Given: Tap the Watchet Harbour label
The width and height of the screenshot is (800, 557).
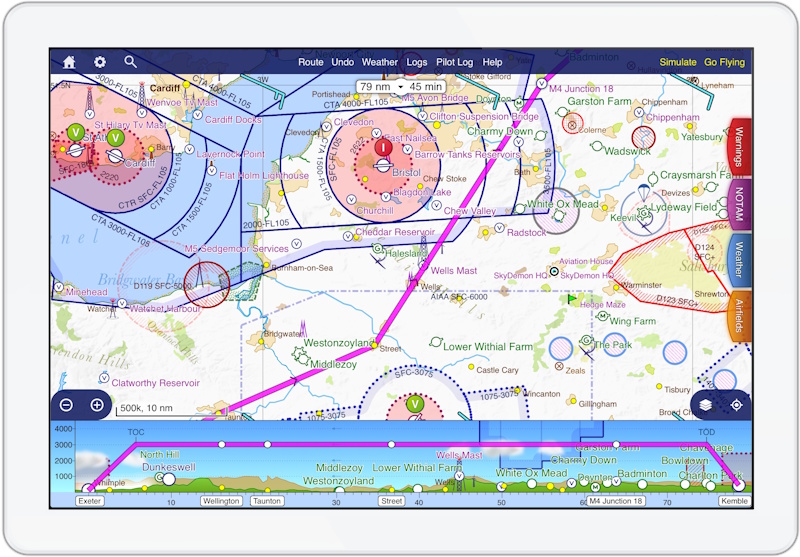Looking at the screenshot, I should [165, 309].
